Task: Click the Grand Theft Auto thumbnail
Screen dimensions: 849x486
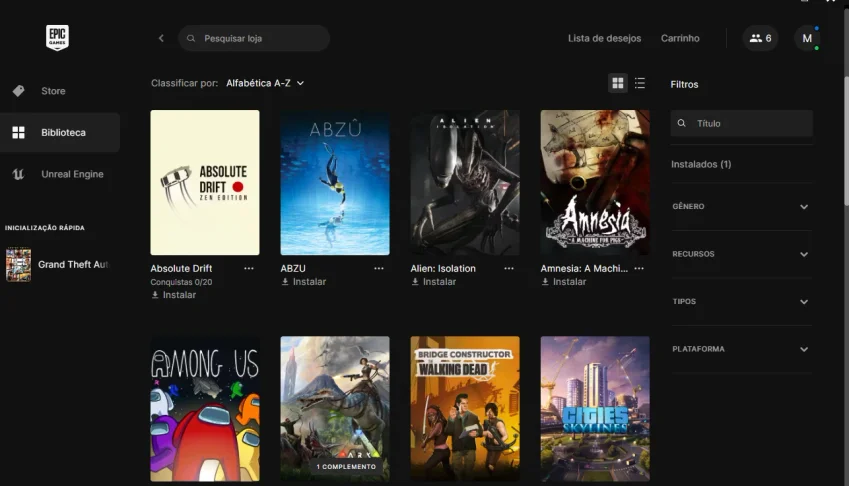Action: click(18, 265)
